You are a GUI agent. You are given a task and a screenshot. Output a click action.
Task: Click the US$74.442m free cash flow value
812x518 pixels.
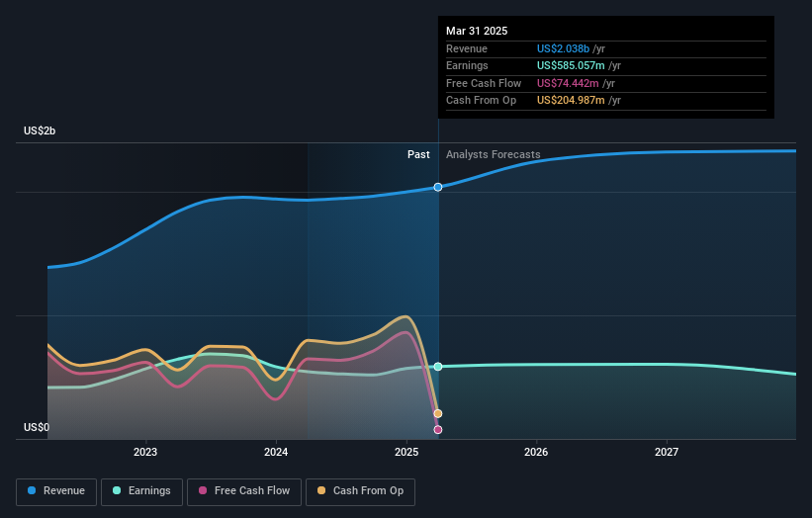click(x=568, y=83)
